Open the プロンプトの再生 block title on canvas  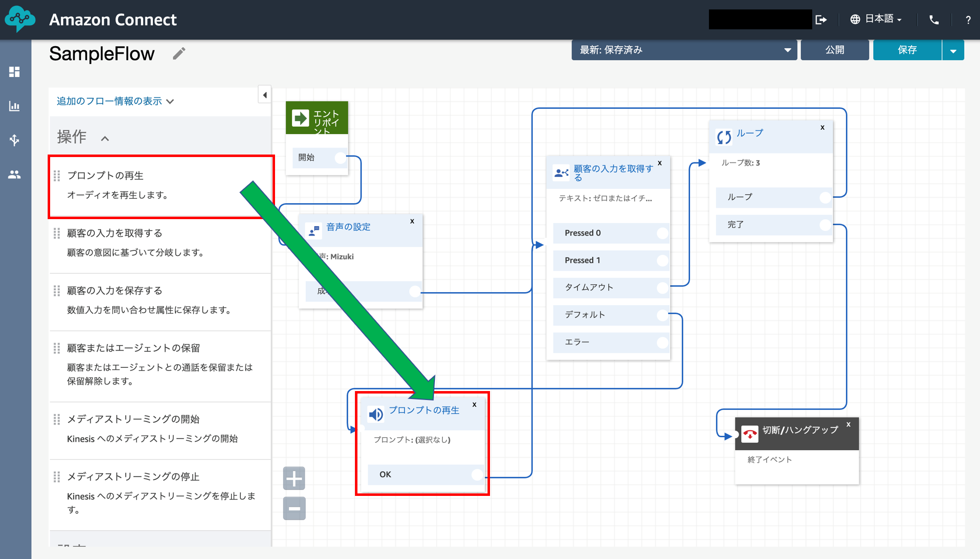(x=424, y=410)
